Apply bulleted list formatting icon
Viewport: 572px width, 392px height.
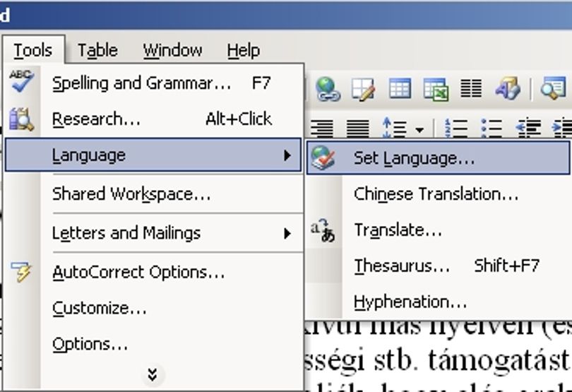click(491, 128)
